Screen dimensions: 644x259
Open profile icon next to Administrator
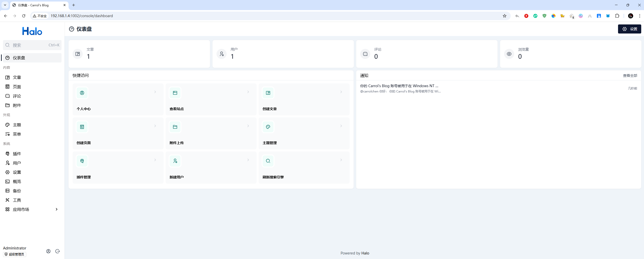click(x=48, y=251)
